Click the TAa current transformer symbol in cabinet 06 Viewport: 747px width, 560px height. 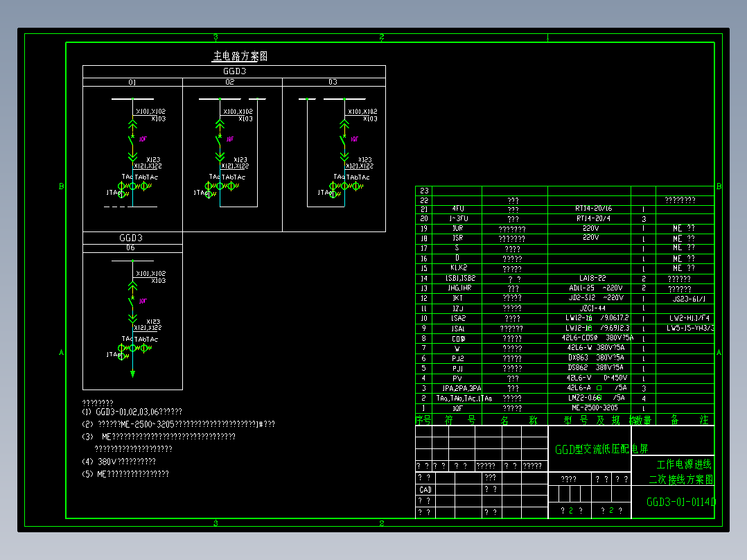click(x=121, y=347)
